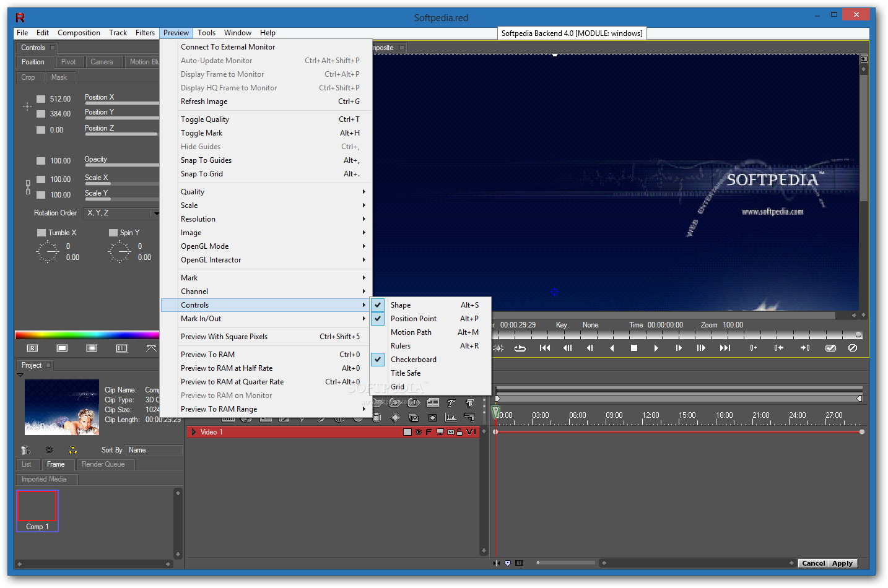
Task: Click the crossed-out circle icon in transport bar
Action: [x=853, y=348]
